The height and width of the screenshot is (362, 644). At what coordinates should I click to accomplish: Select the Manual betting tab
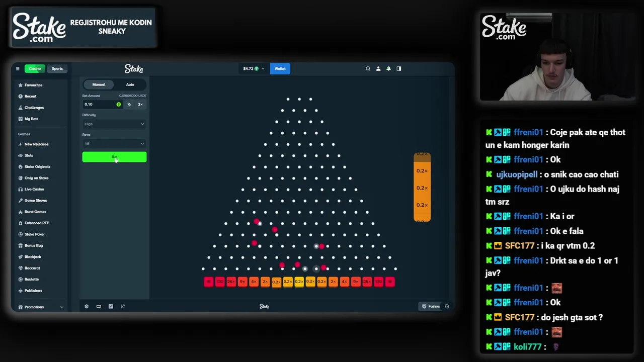pyautogui.click(x=99, y=84)
